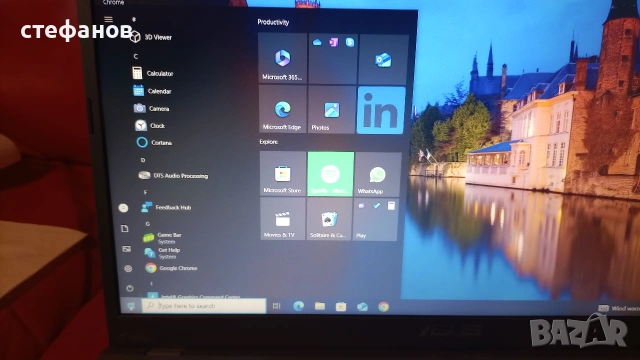Open Pictures from the Start rail
The width and height of the screenshot is (640, 360).
(x=127, y=249)
